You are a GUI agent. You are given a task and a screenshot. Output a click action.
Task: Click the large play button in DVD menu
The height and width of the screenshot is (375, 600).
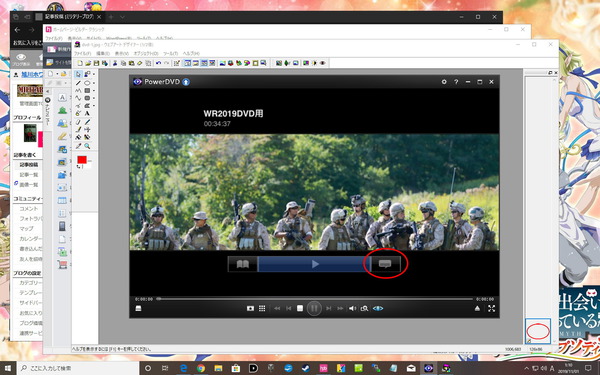(x=314, y=264)
